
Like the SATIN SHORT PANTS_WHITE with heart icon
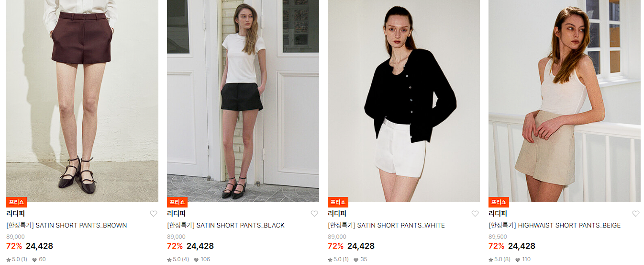(x=475, y=214)
